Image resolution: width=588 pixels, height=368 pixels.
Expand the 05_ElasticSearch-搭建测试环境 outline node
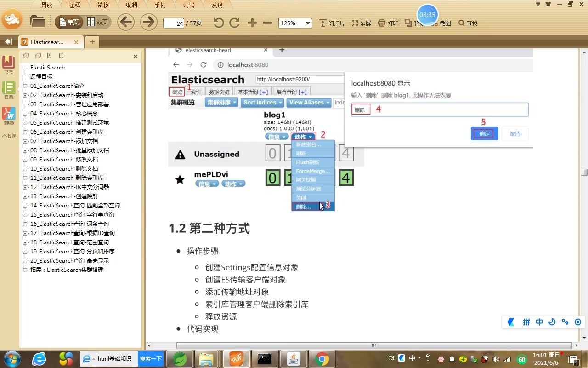click(25, 123)
